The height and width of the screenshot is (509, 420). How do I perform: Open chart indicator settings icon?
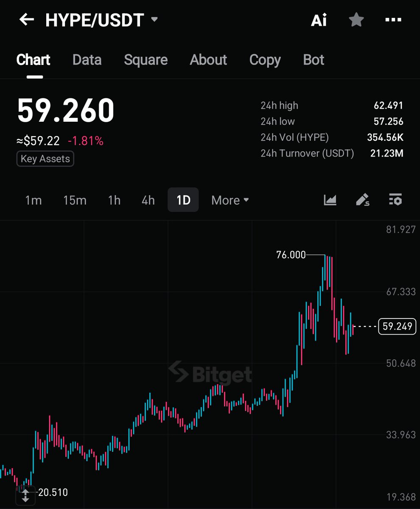point(395,199)
